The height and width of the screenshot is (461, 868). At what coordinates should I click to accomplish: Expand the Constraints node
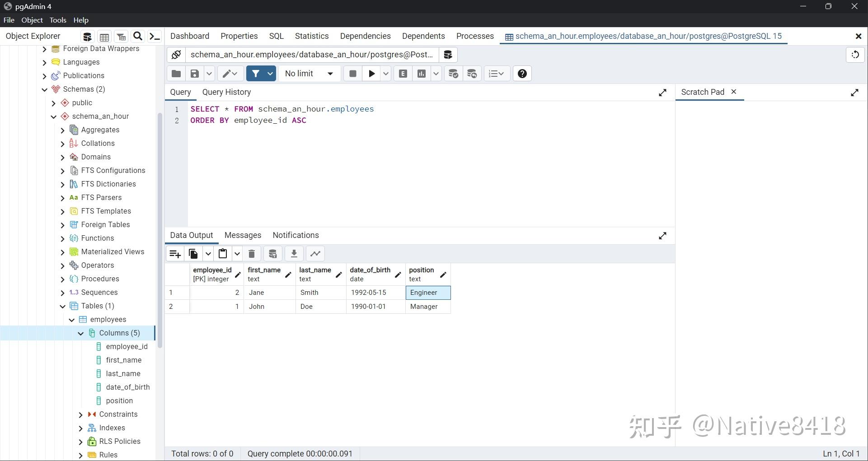click(x=81, y=414)
